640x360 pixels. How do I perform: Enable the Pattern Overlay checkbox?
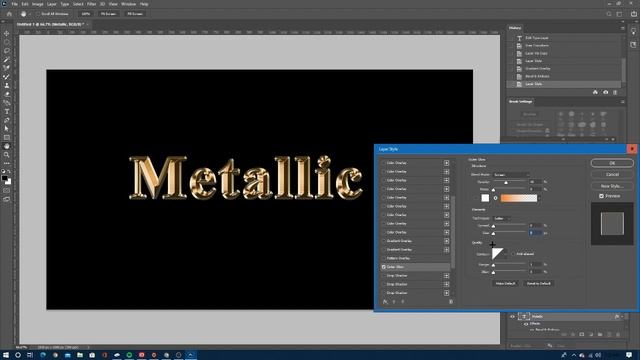tap(384, 258)
